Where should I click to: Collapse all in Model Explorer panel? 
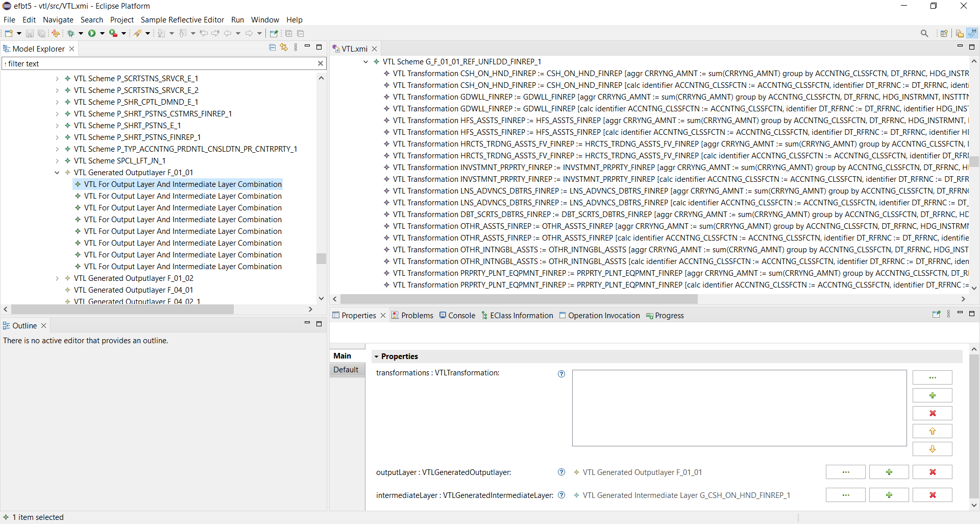(272, 47)
